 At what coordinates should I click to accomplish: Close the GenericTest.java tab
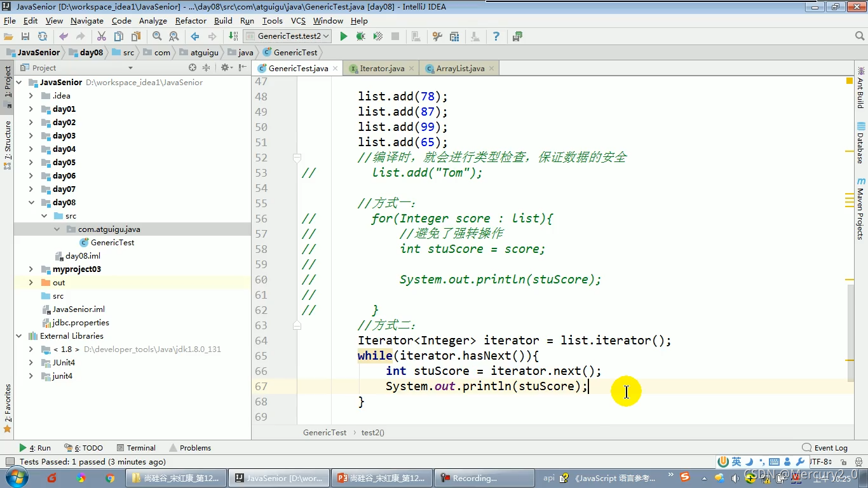[335, 69]
